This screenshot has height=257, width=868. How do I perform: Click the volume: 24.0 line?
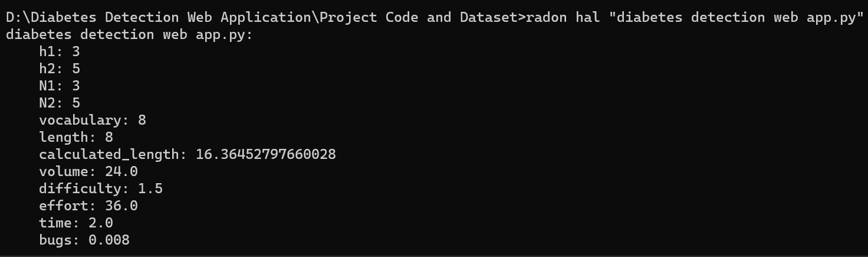click(x=88, y=171)
